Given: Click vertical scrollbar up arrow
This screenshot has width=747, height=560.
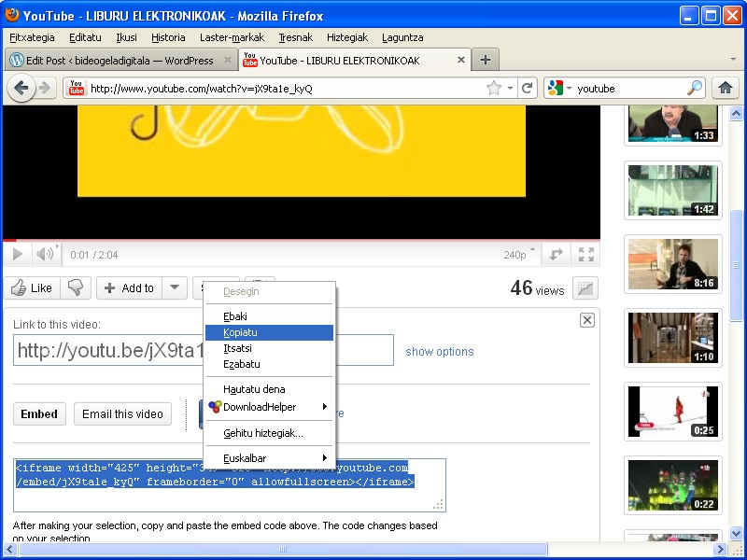Looking at the screenshot, I should click(736, 113).
